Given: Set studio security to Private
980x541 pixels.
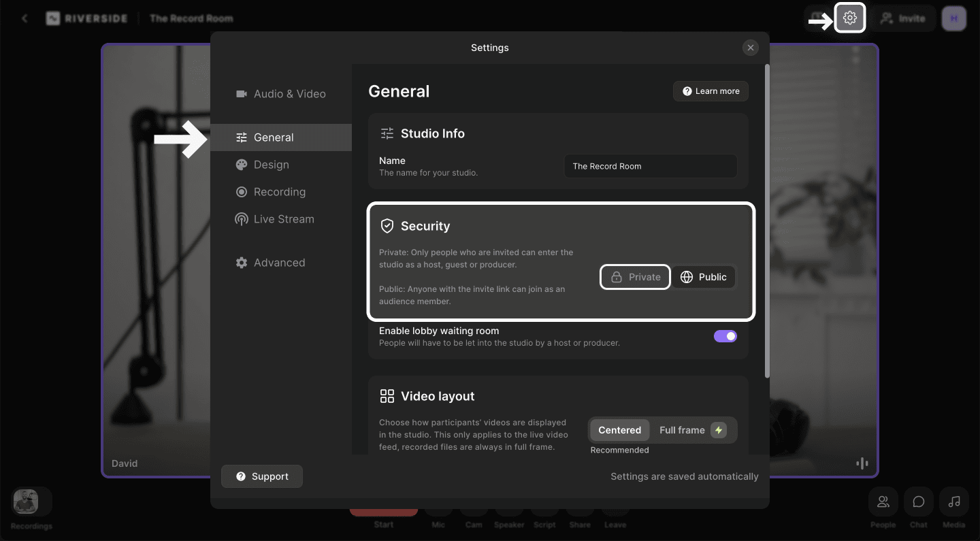Looking at the screenshot, I should (635, 277).
